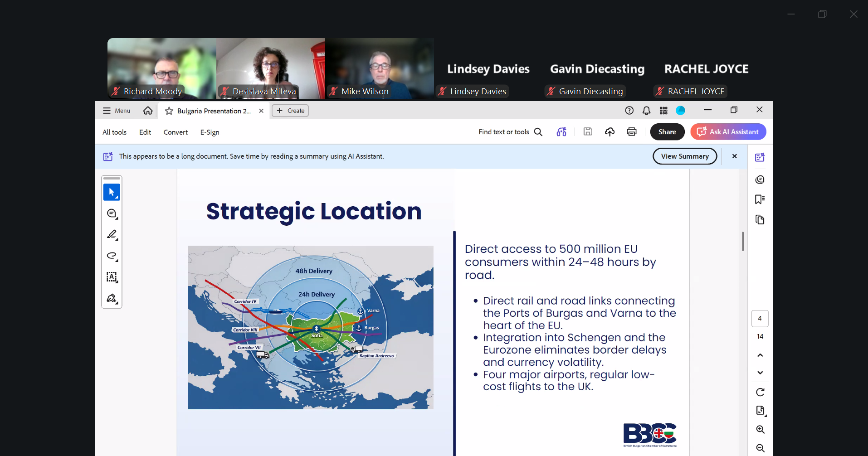Open the Edit menu
868x456 pixels.
(x=145, y=132)
